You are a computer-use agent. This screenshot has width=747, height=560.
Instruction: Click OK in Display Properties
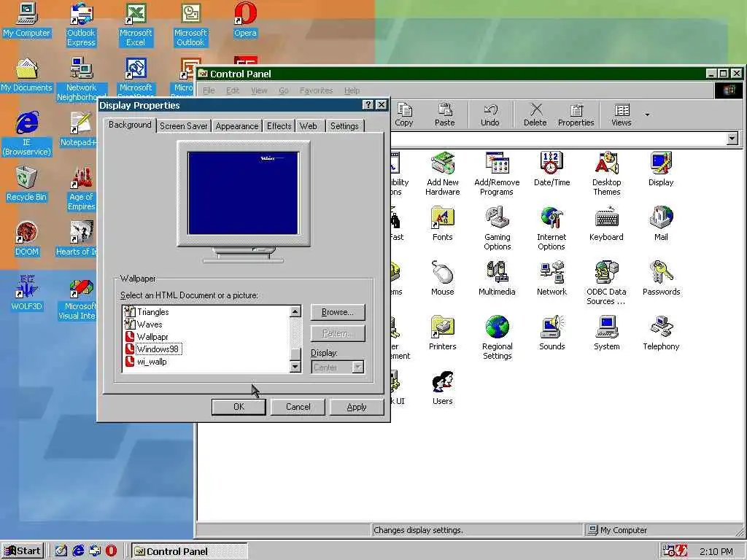click(239, 407)
